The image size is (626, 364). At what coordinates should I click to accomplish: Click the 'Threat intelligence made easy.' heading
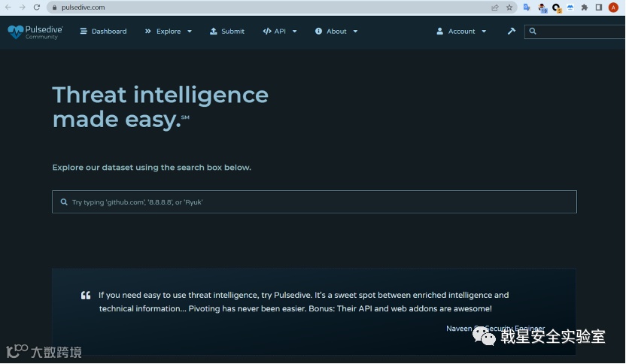coord(160,107)
